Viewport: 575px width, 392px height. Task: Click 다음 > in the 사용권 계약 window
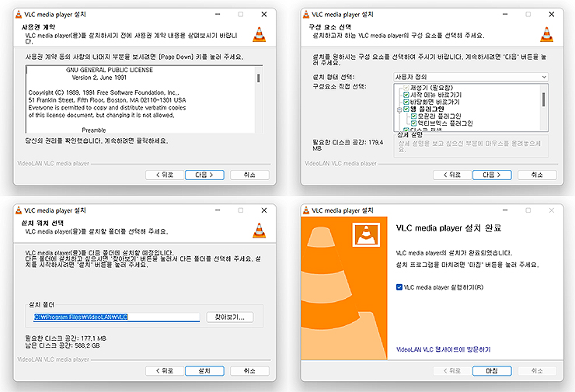pyautogui.click(x=204, y=175)
